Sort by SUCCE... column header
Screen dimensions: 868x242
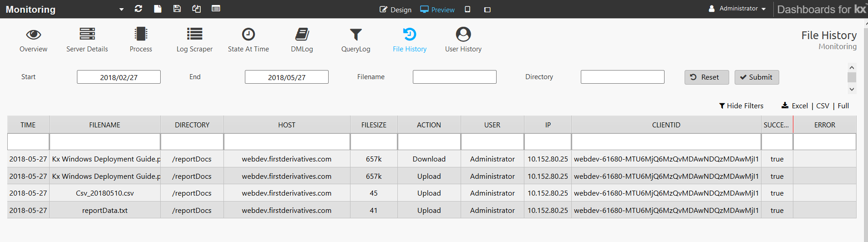pyautogui.click(x=777, y=125)
